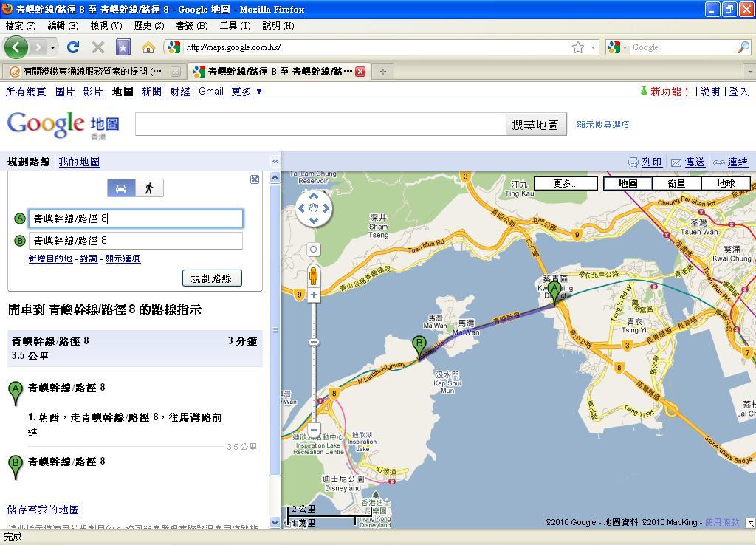Screen dimensions: 756x545
Task: Open the 財經 link
Action: (x=180, y=92)
